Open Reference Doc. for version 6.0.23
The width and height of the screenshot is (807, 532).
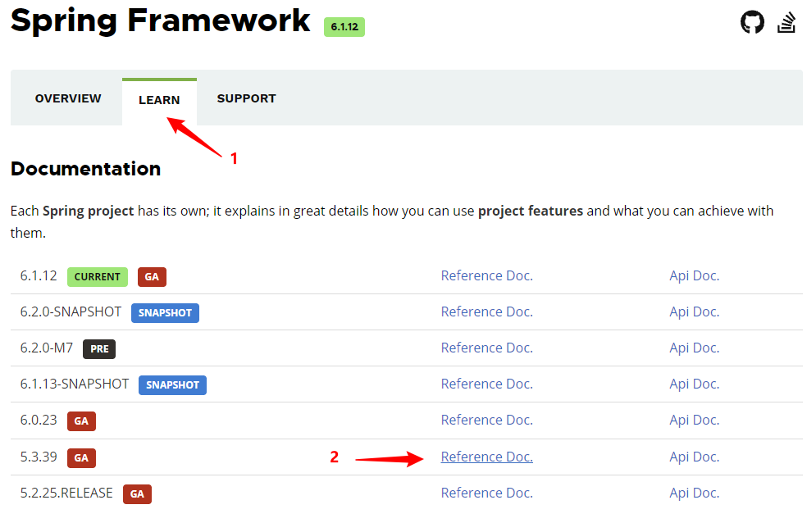click(487, 420)
